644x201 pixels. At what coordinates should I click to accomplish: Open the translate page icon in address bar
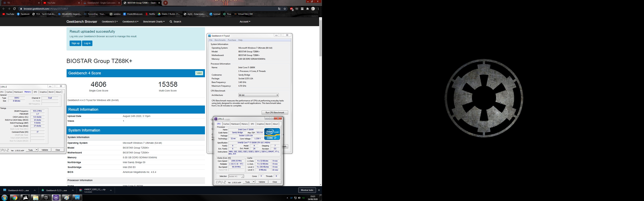point(279,9)
